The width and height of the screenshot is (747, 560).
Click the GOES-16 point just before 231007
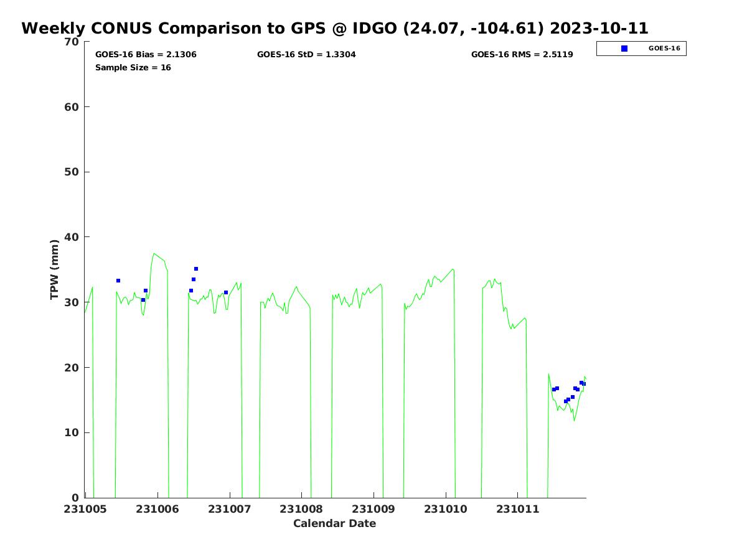click(226, 292)
